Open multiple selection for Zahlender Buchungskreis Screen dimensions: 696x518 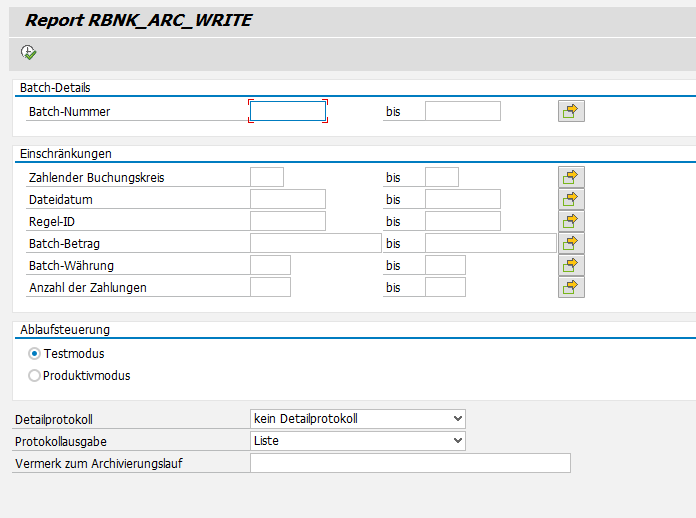(x=571, y=177)
